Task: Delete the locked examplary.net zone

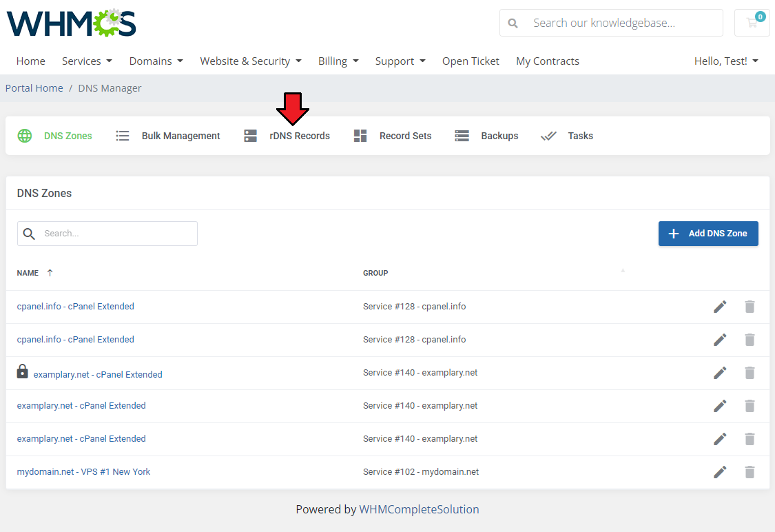Action: click(750, 373)
